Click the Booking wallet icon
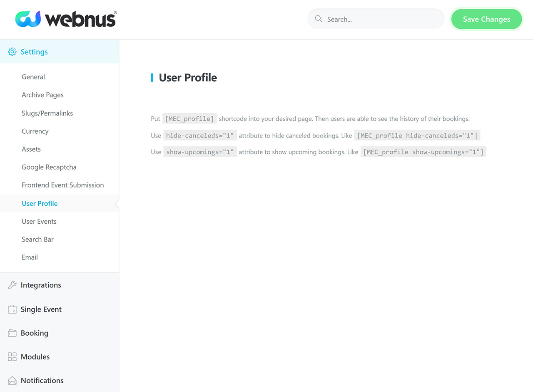 tap(12, 333)
